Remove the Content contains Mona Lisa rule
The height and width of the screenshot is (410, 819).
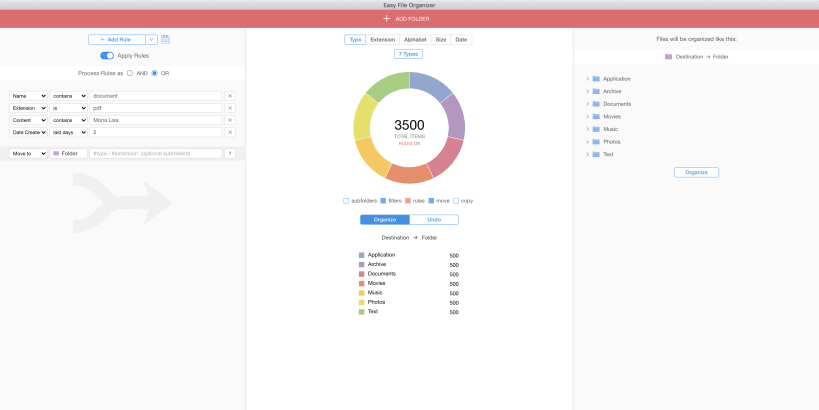pos(230,120)
